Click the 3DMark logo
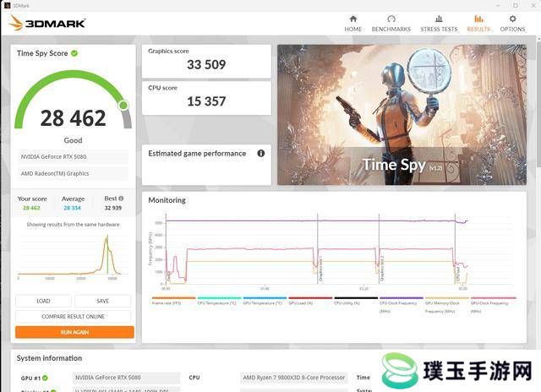Viewport: 541px width, 392px height. pyautogui.click(x=47, y=23)
